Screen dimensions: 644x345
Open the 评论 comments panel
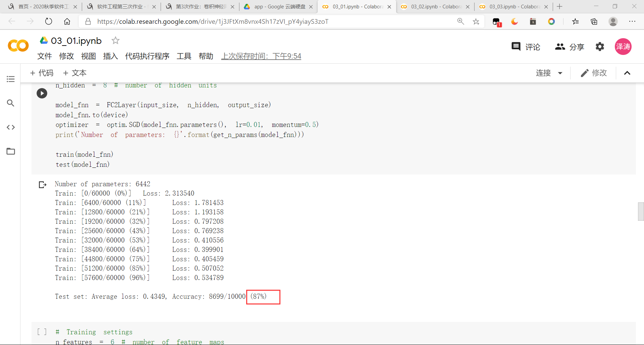click(x=526, y=47)
